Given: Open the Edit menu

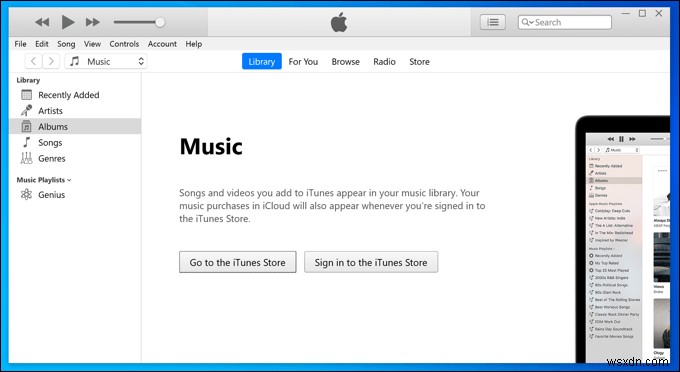Looking at the screenshot, I should [x=42, y=44].
